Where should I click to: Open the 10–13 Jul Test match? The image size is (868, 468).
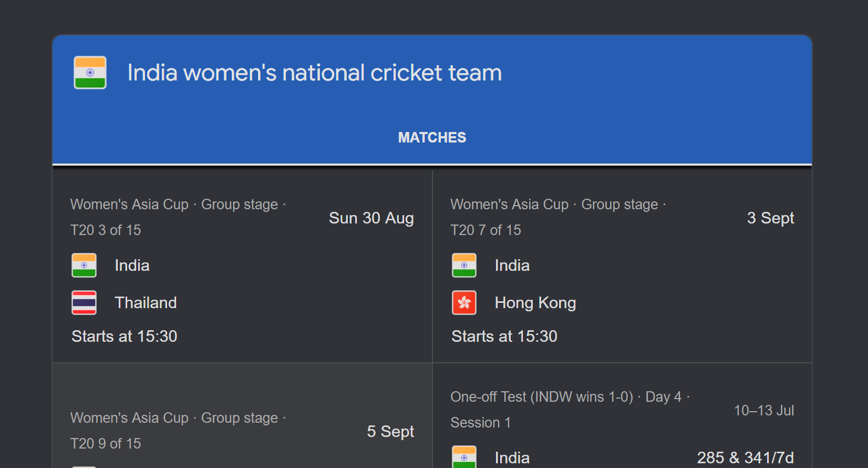pyautogui.click(x=622, y=415)
